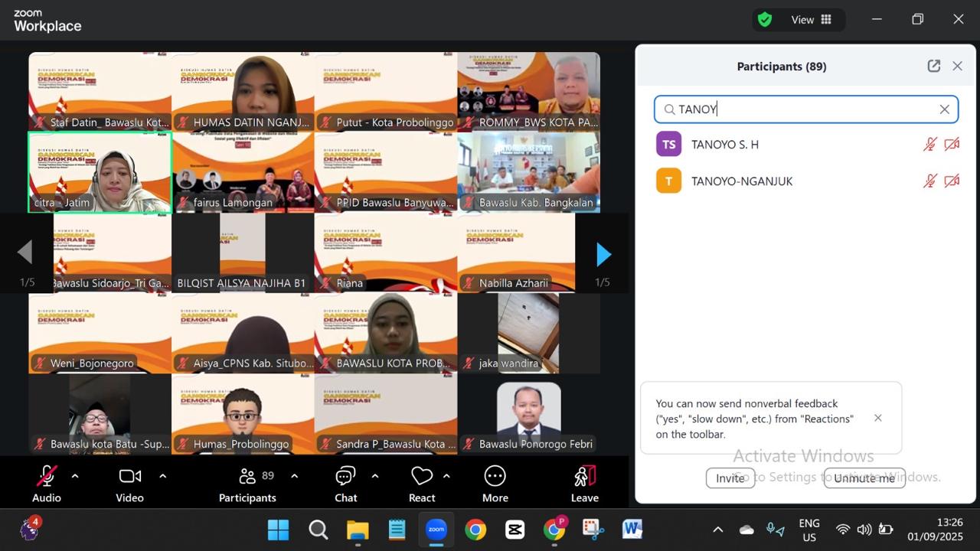Open the Chat panel icon
Image resolution: width=980 pixels, height=551 pixels.
[x=345, y=477]
